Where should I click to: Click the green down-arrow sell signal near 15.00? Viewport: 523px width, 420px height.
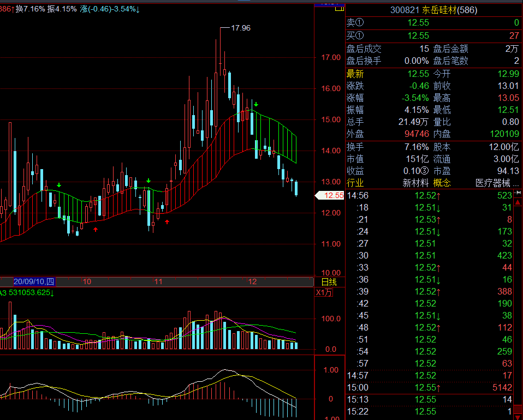[256, 105]
